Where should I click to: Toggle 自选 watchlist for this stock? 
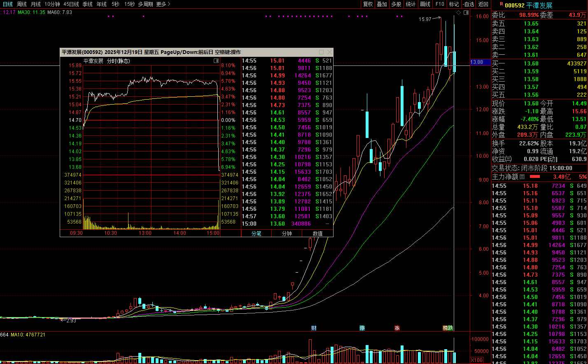(469, 4)
